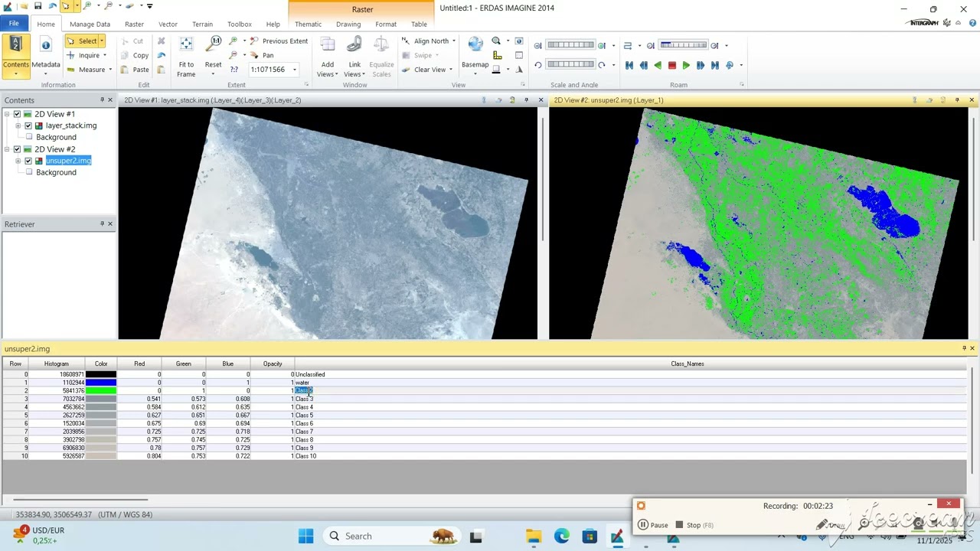Click the black swatch for Unclassified
The image size is (980, 551).
[x=101, y=374]
